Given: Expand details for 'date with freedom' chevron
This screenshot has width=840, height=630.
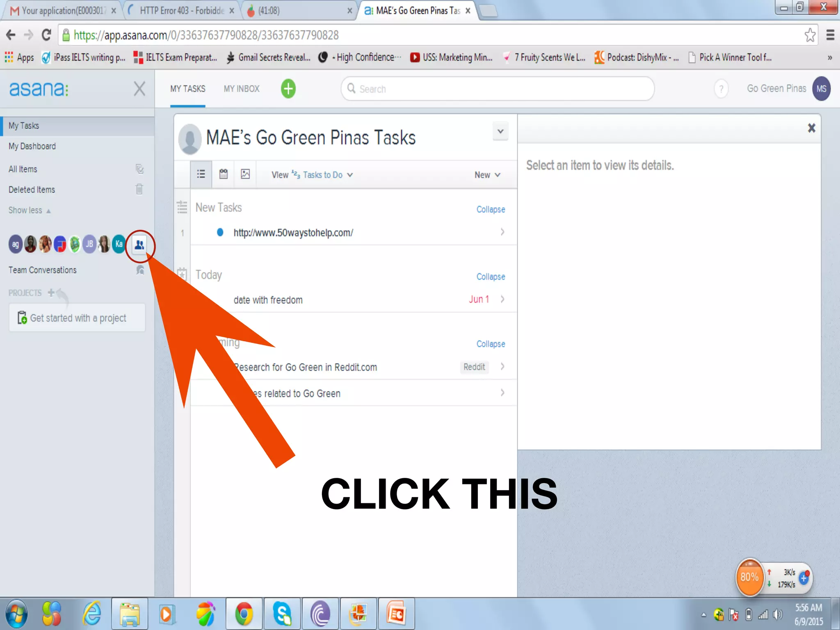Looking at the screenshot, I should [502, 299].
